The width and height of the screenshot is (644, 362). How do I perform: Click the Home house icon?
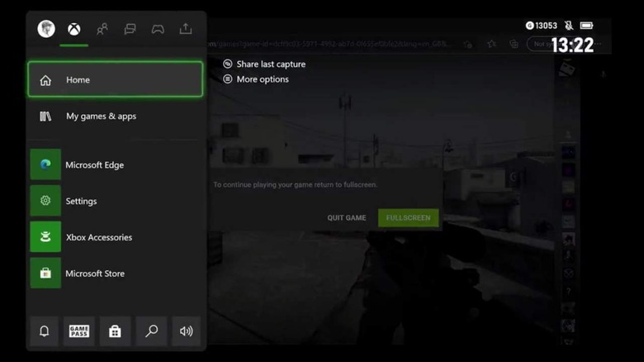click(45, 80)
